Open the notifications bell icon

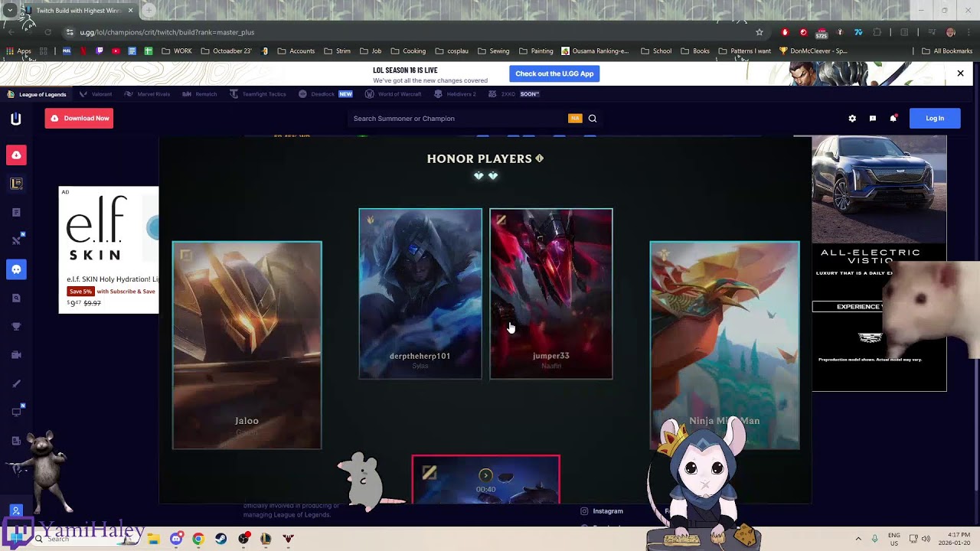893,119
